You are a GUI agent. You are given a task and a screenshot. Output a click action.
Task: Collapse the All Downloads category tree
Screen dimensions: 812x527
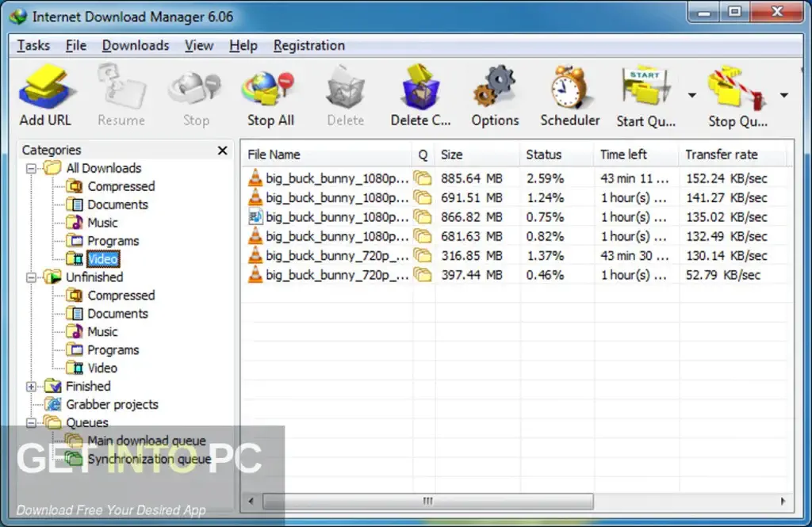point(31,168)
